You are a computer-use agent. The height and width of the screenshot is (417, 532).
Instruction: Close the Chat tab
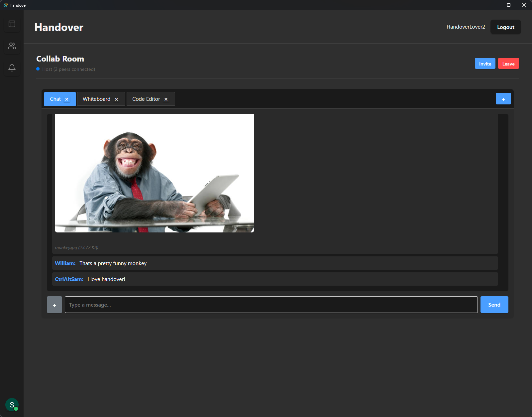click(66, 99)
